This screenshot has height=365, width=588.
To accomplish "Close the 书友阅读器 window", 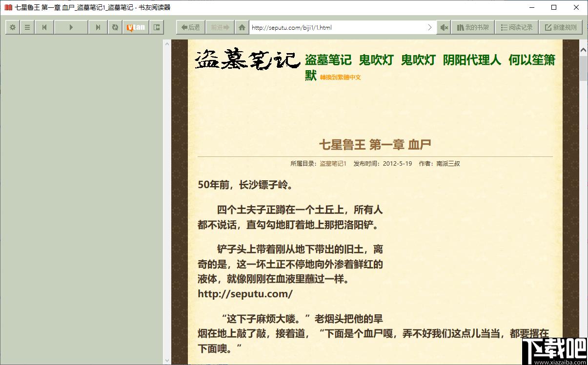I will 576,7.
